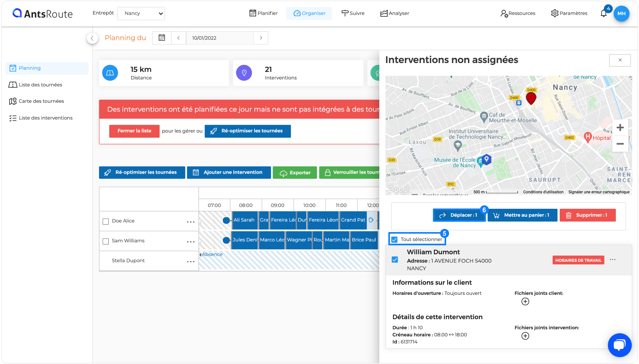Open the Paramètres menu

pos(569,13)
